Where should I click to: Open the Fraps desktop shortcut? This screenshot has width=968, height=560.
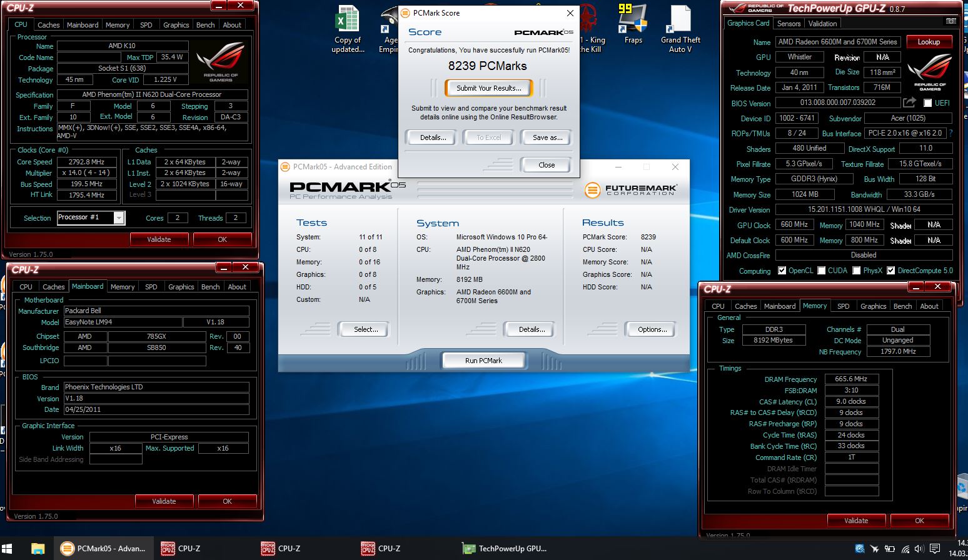(633, 25)
